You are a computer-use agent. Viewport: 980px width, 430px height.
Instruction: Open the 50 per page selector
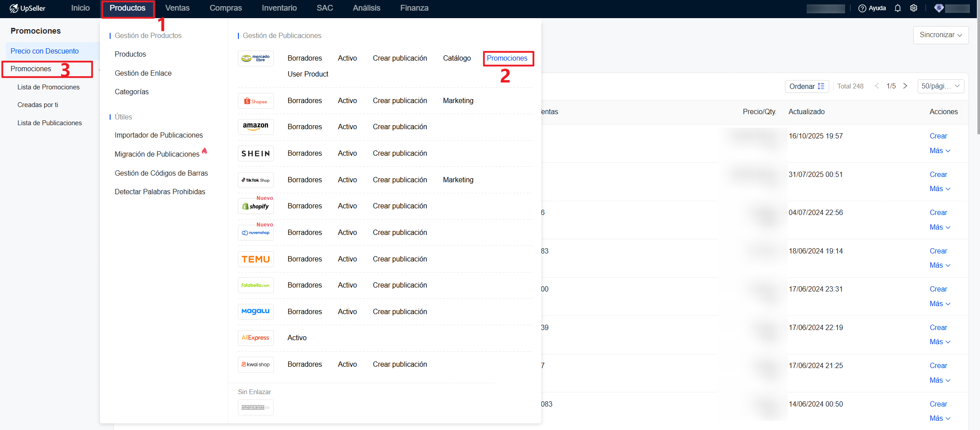click(x=940, y=86)
